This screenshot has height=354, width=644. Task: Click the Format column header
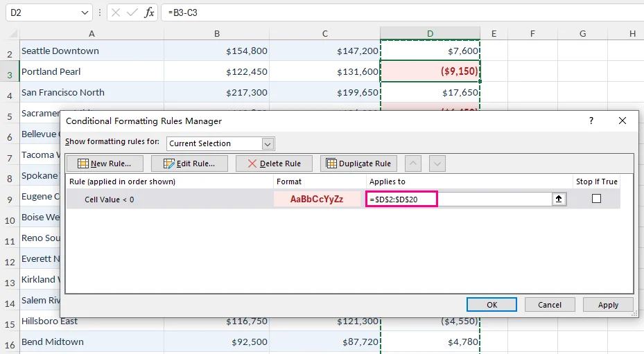[x=320, y=182]
